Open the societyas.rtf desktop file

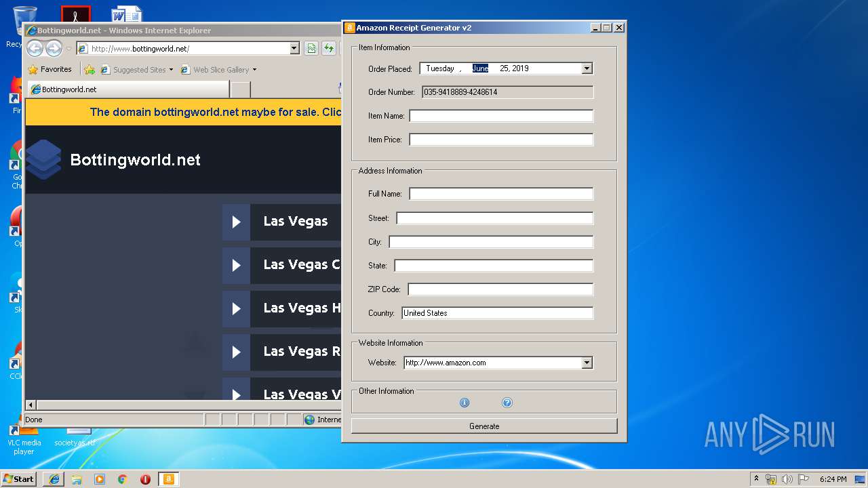(75, 438)
